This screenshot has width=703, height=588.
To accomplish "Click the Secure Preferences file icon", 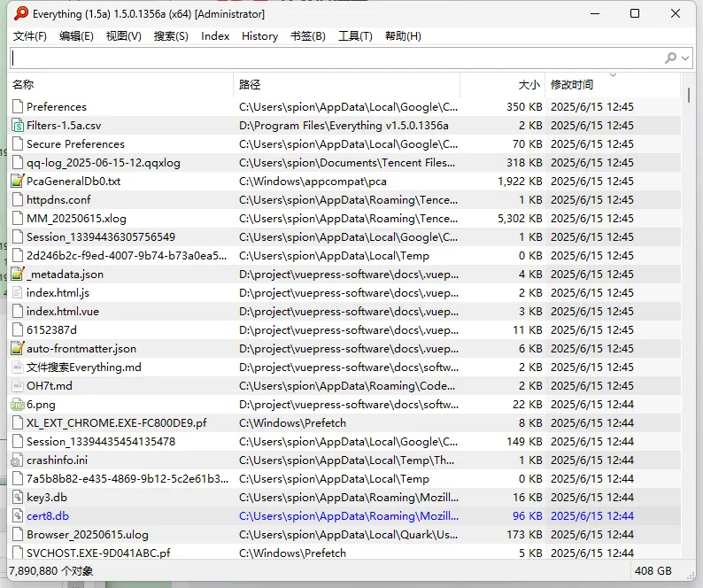I will 18,144.
